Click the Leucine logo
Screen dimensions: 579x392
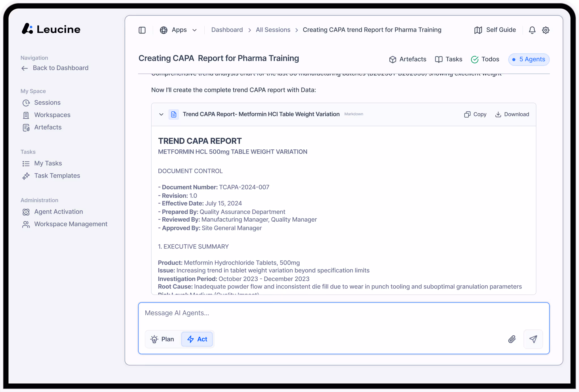tap(51, 29)
